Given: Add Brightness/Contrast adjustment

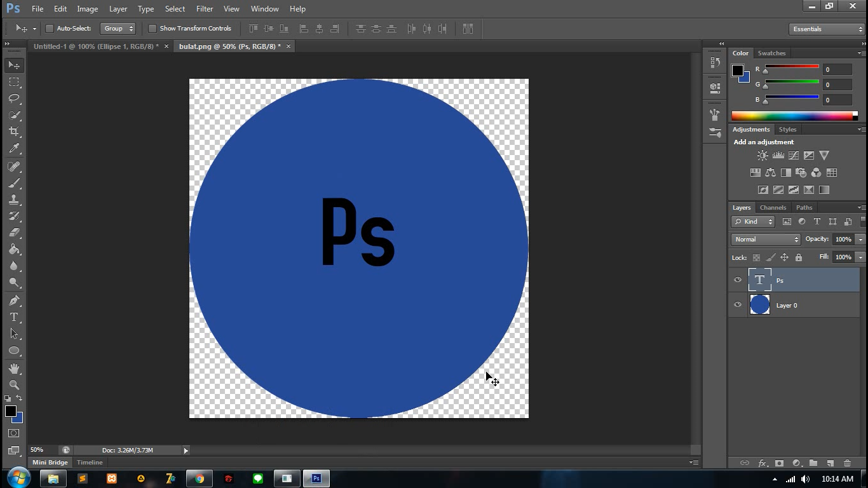Looking at the screenshot, I should pyautogui.click(x=763, y=155).
